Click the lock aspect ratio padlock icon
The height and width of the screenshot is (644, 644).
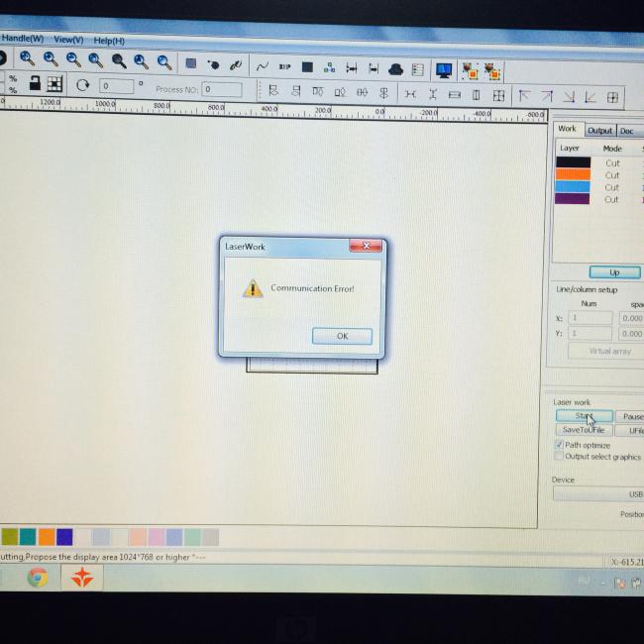(x=34, y=84)
